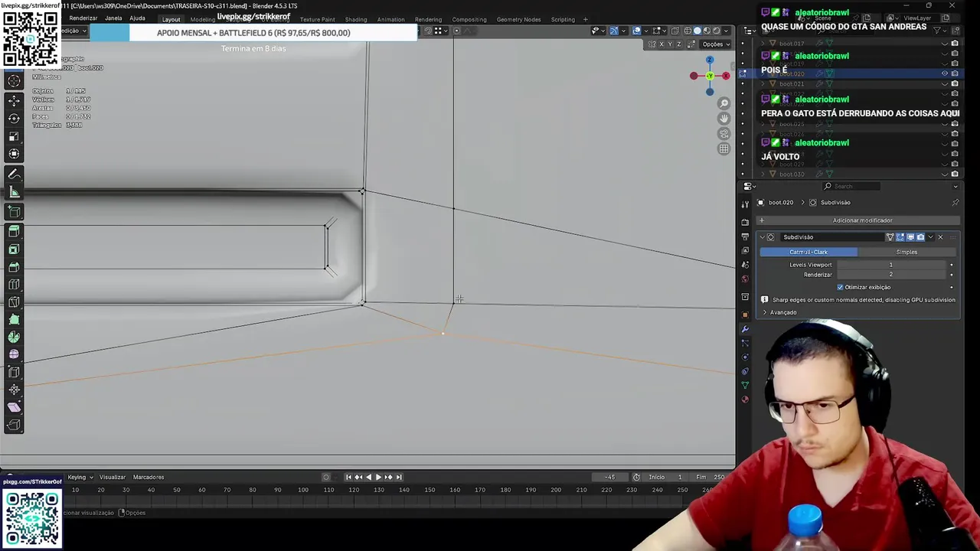Select the Add Cube tool

click(x=14, y=212)
